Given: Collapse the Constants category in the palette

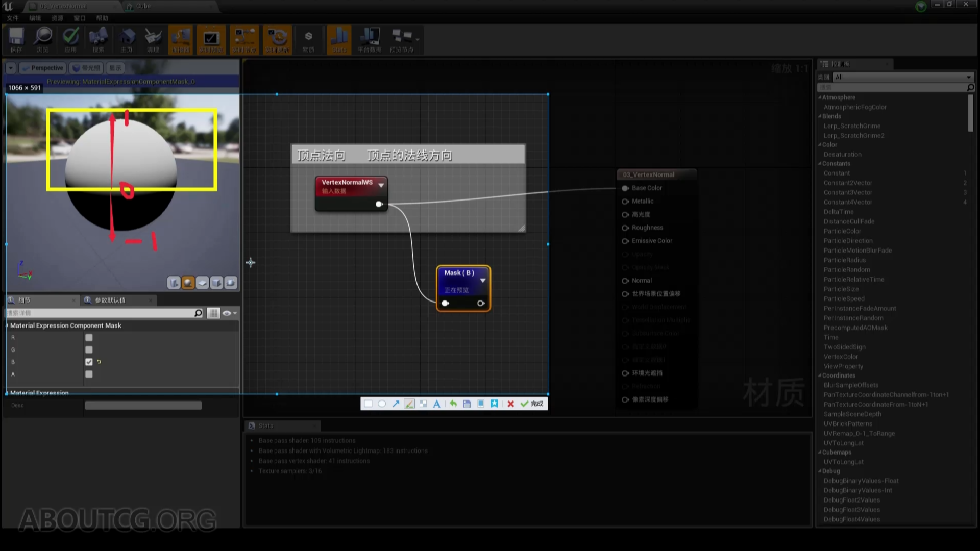Looking at the screenshot, I should pyautogui.click(x=821, y=163).
